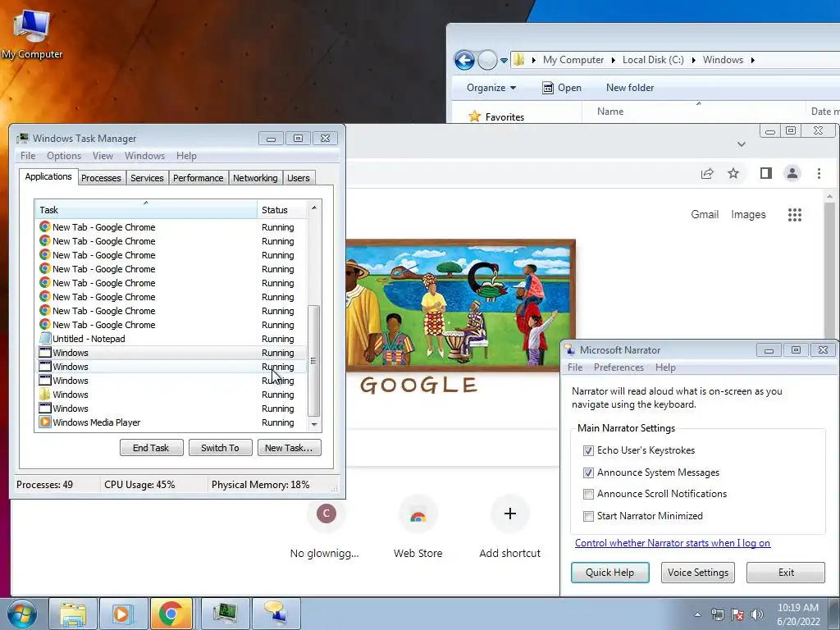Click the Voice Settings button
The image size is (840, 630).
[697, 572]
